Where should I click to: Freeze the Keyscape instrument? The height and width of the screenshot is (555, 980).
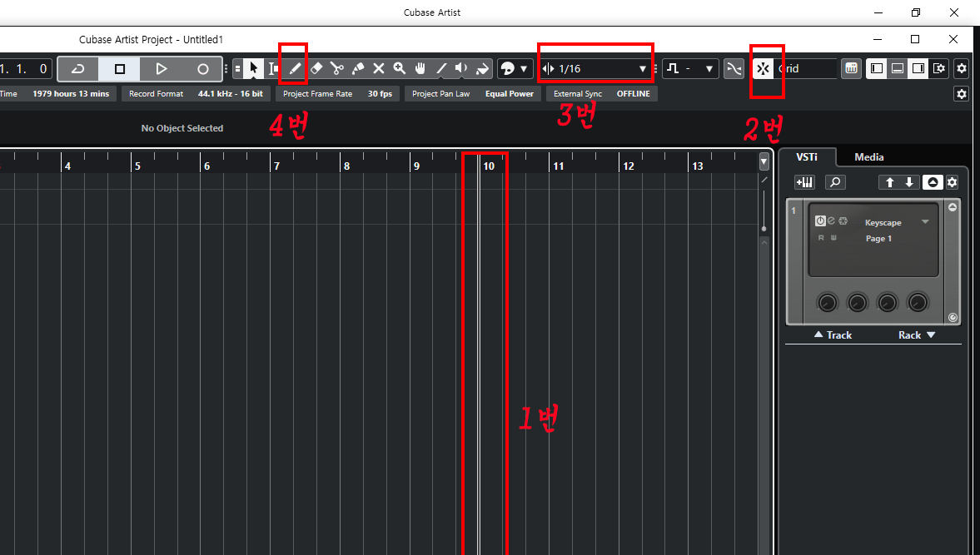pyautogui.click(x=843, y=221)
